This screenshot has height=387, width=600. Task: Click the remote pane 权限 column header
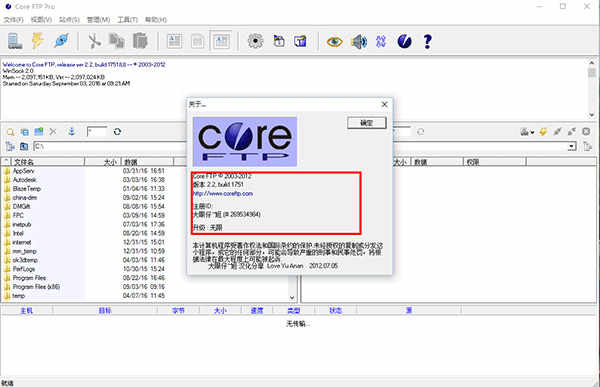click(x=494, y=162)
